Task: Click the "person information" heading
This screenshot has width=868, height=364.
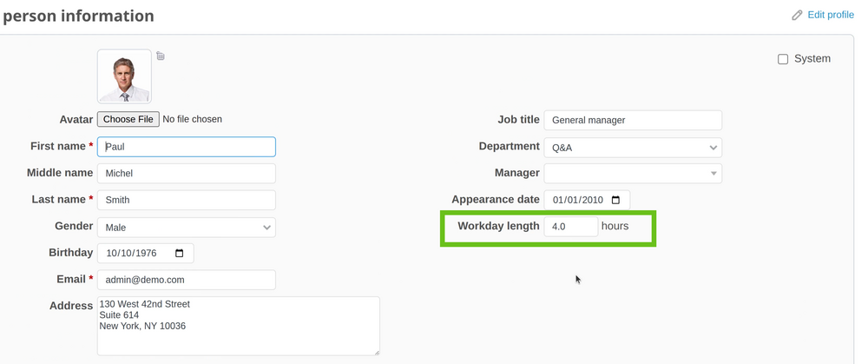Action: click(78, 16)
